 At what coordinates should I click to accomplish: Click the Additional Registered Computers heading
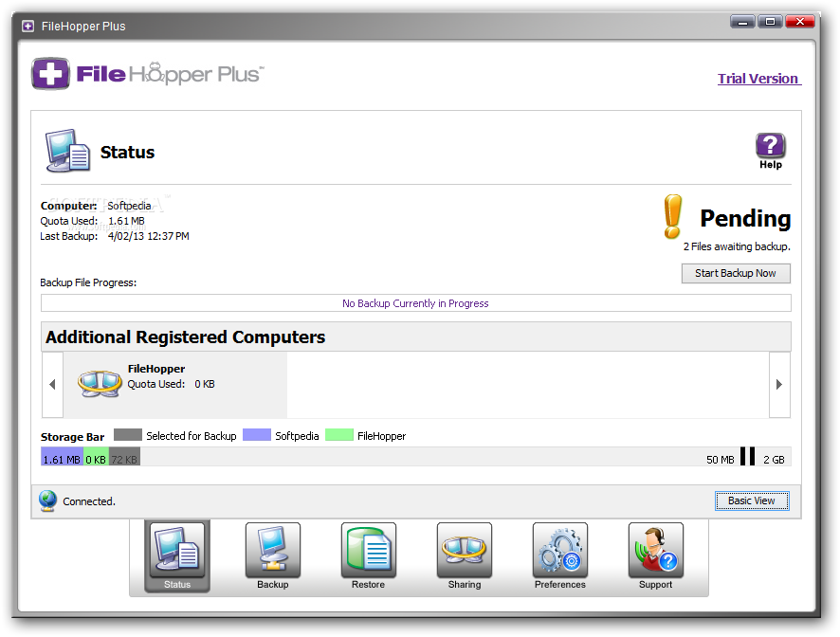[x=186, y=337]
